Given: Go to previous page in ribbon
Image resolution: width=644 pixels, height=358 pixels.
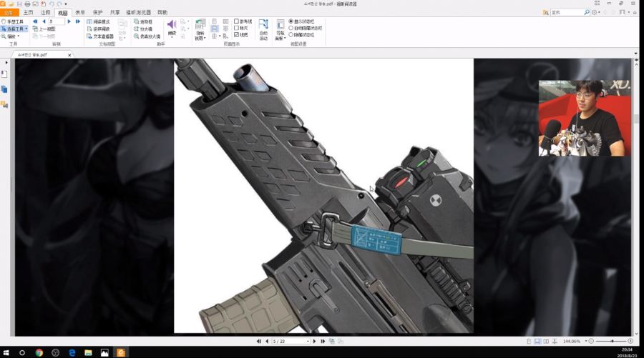Looking at the screenshot, I should [44, 21].
